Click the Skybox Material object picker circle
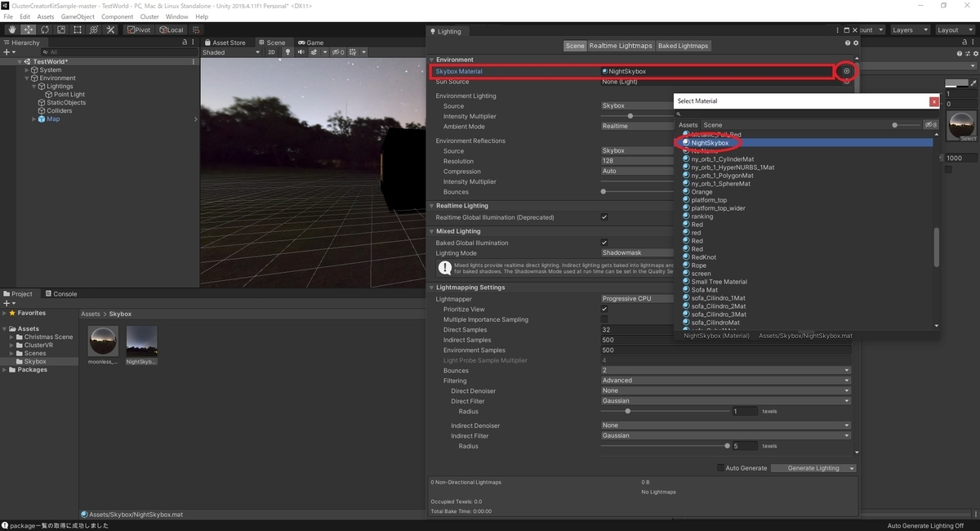This screenshot has height=531, width=980. pos(847,71)
